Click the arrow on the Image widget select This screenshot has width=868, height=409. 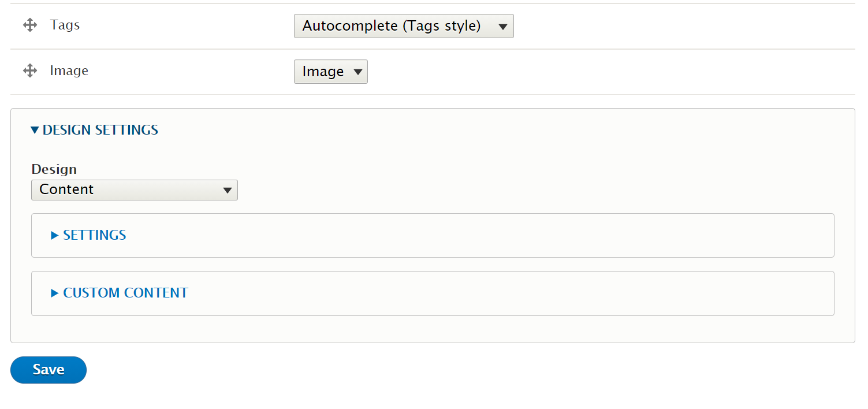(357, 72)
